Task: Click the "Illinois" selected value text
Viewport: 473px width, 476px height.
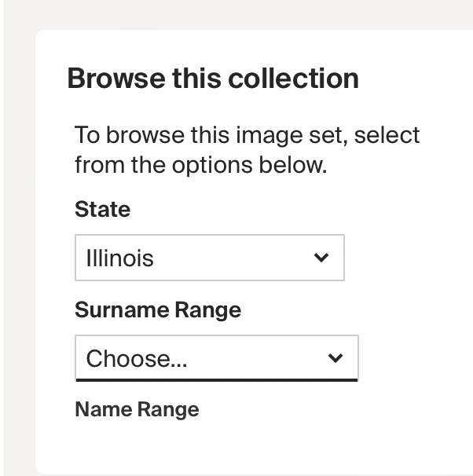Action: pos(119,258)
